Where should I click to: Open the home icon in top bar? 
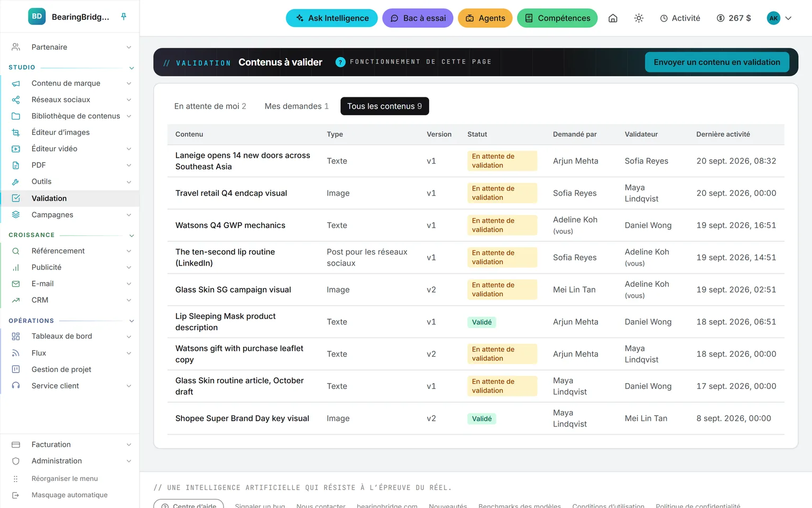pyautogui.click(x=613, y=18)
